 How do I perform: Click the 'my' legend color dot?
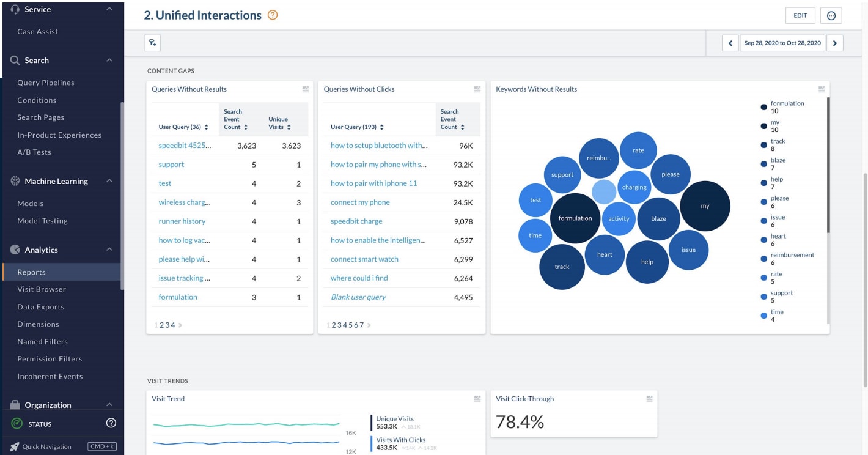point(763,127)
